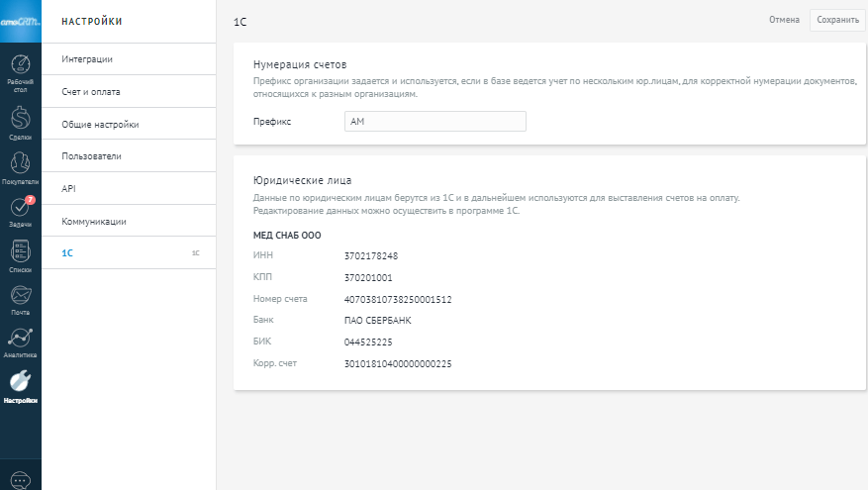
Task: Click the amoCRM logo in the sidebar
Action: [x=21, y=21]
